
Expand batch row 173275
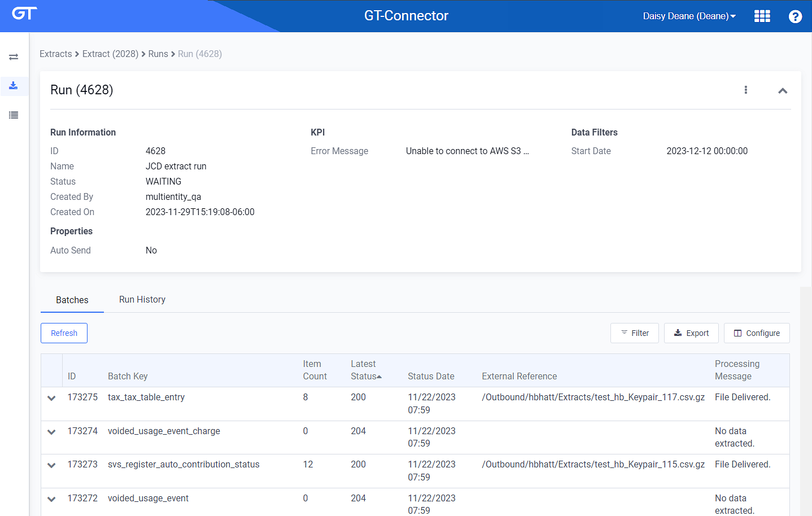click(x=51, y=398)
